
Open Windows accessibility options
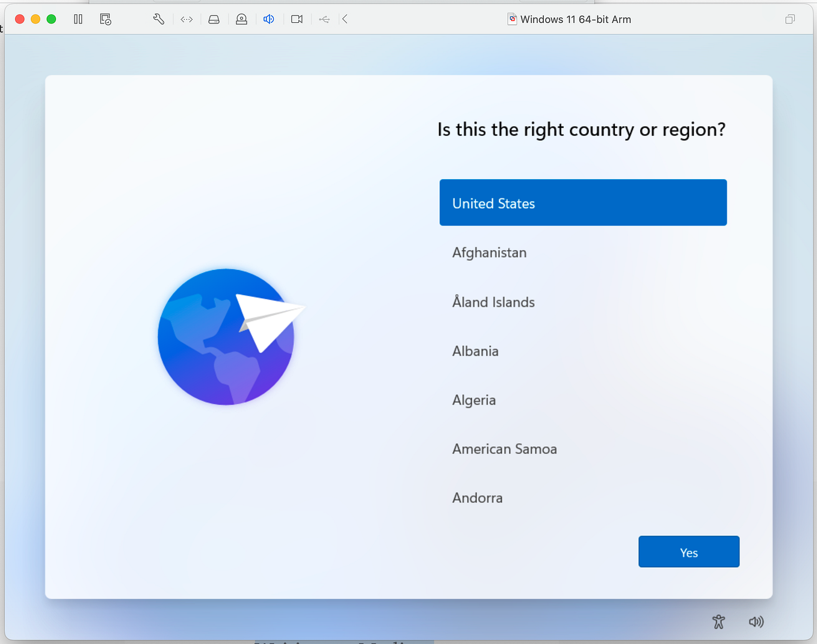[x=718, y=622]
